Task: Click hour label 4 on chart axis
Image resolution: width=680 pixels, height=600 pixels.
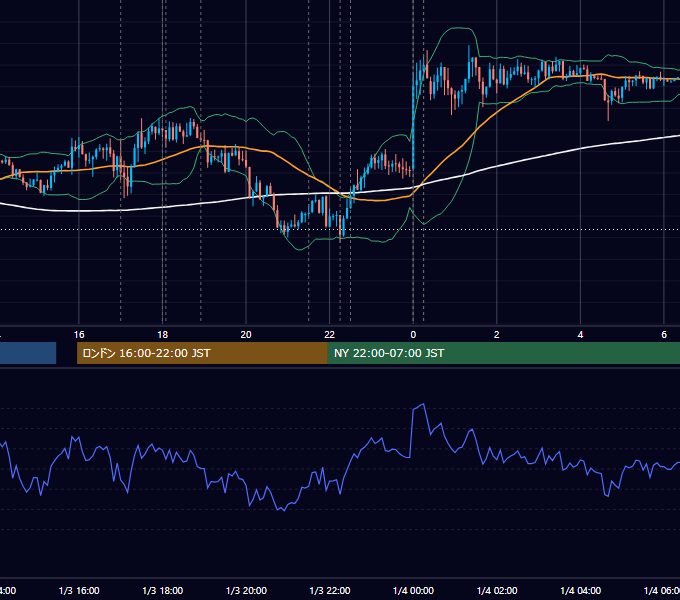Action: pyautogui.click(x=580, y=335)
